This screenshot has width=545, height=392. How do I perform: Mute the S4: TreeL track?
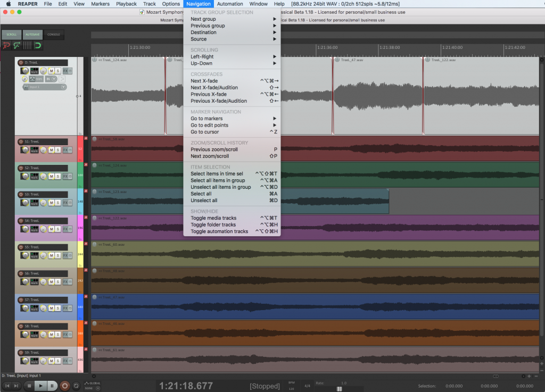[52, 229]
